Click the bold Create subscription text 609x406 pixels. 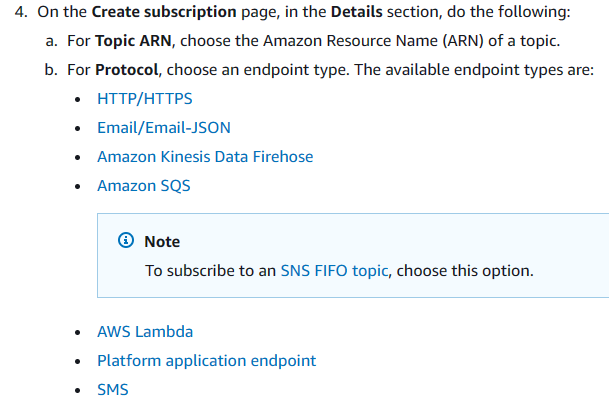click(164, 12)
